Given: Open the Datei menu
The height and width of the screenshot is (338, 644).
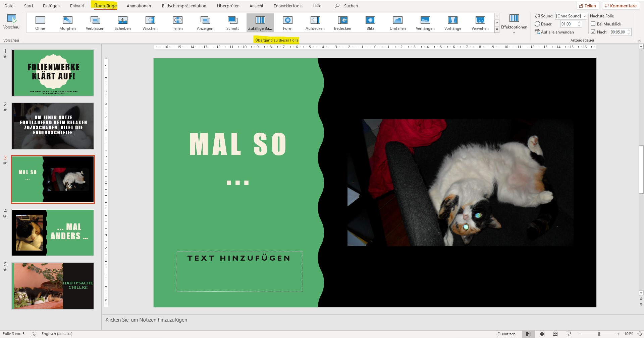Looking at the screenshot, I should point(9,6).
